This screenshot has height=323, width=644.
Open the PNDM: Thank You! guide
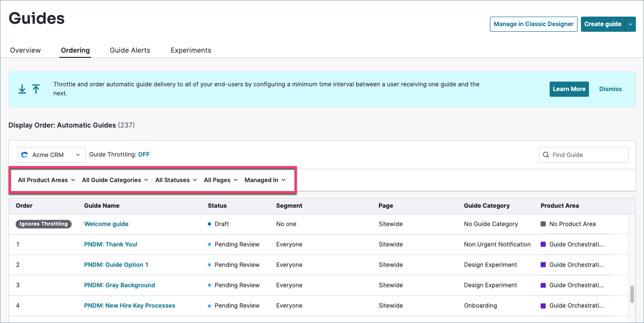[111, 244]
